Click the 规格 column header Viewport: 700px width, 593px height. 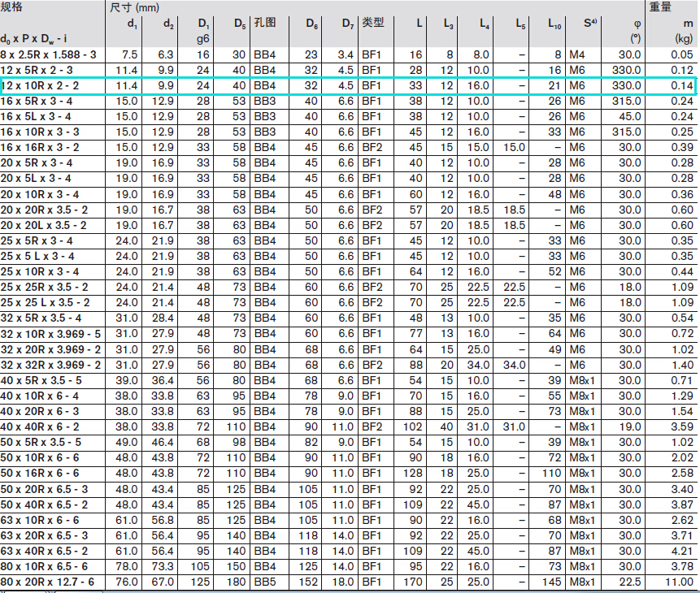click(12, 7)
